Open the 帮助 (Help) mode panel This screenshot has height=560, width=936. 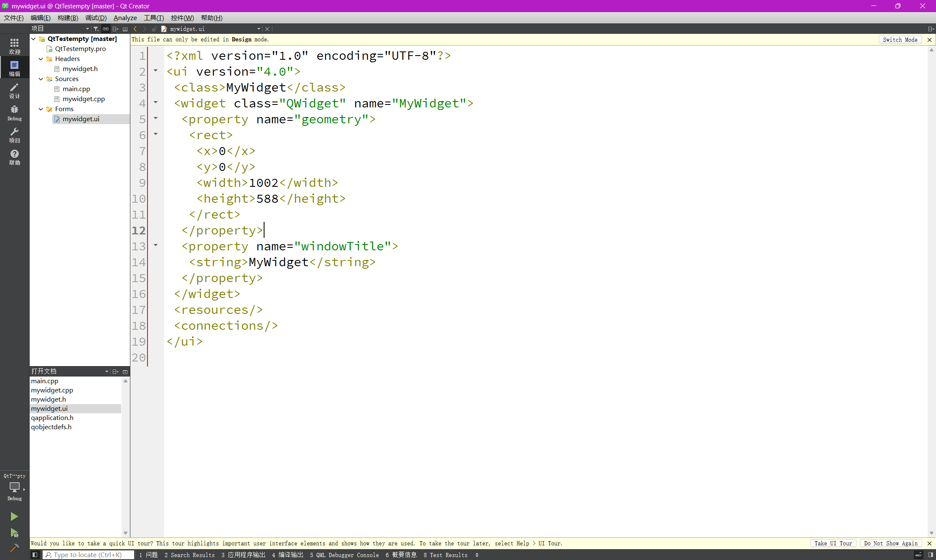(x=14, y=157)
